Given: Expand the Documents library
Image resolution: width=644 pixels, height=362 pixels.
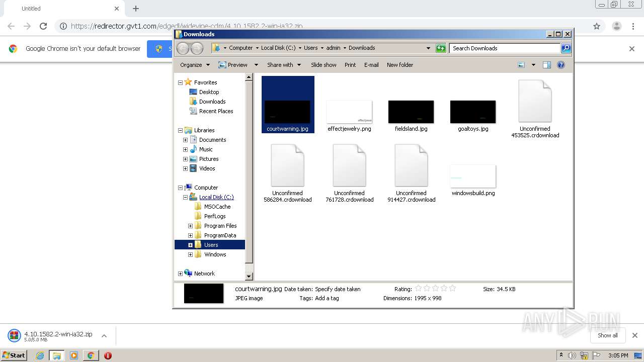Looking at the screenshot, I should click(185, 140).
